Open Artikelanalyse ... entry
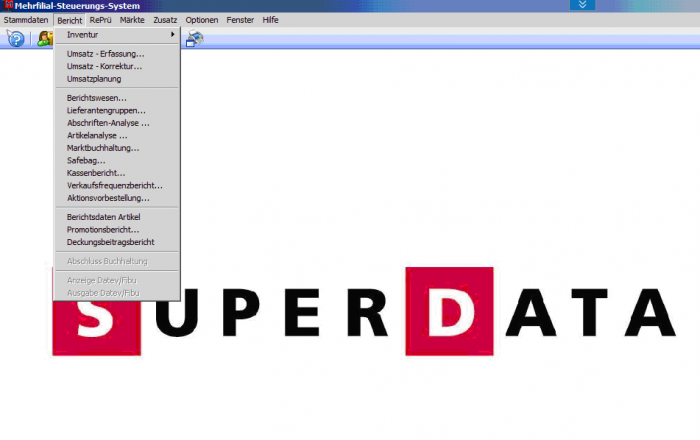The width and height of the screenshot is (700, 440). tap(117, 135)
